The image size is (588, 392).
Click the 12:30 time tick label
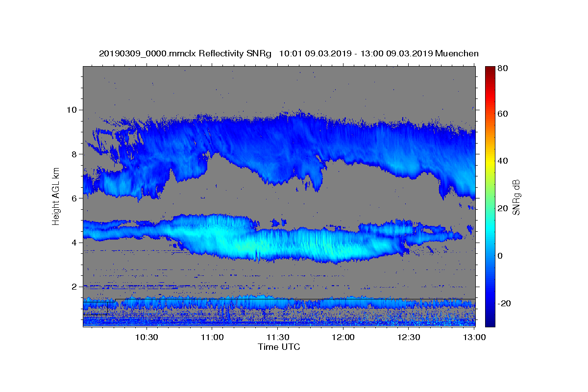tap(409, 338)
